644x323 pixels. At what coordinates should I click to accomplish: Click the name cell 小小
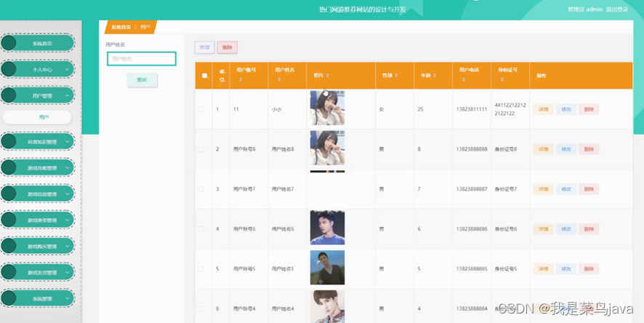coord(276,109)
